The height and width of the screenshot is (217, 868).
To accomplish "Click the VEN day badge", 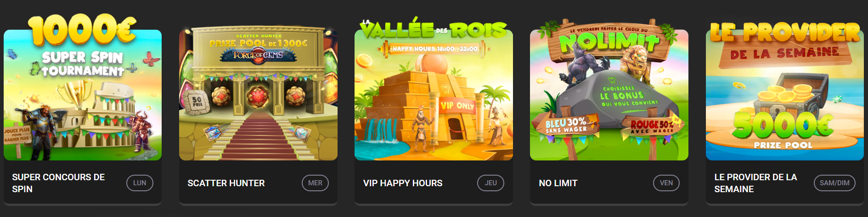I will pos(666,183).
